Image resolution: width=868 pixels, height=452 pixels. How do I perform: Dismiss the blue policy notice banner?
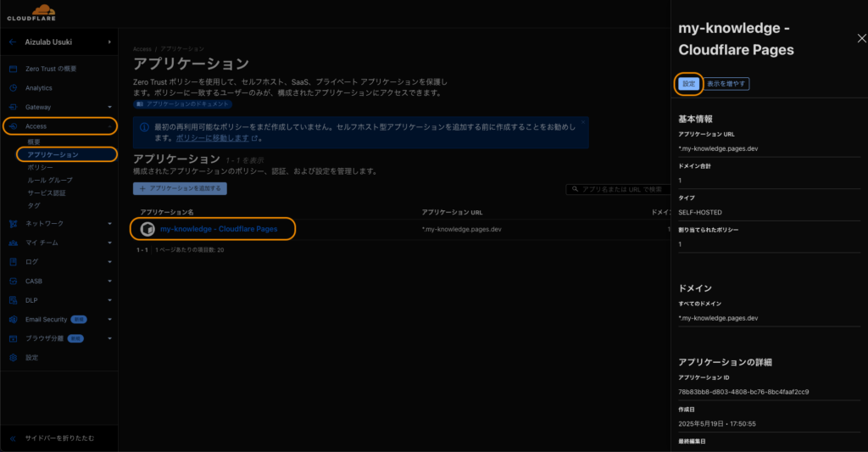(583, 122)
